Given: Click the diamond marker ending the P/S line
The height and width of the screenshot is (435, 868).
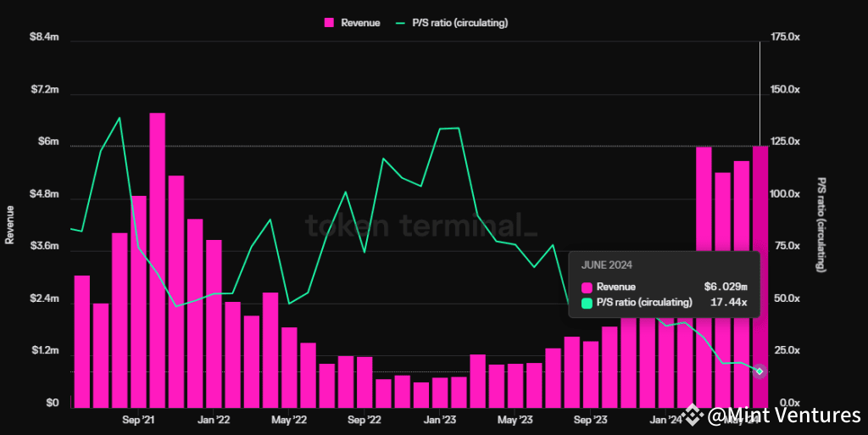Looking at the screenshot, I should 759,371.
